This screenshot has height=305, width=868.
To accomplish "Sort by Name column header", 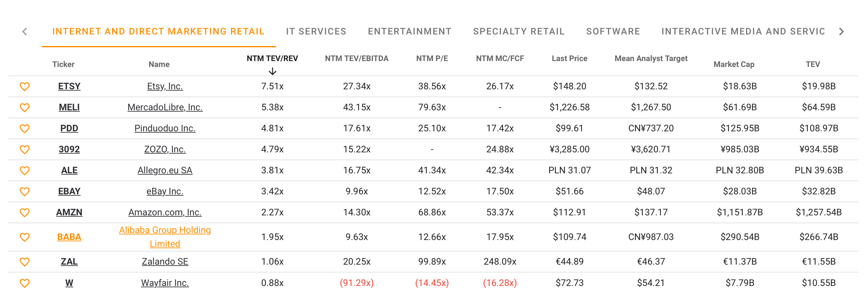I will click(x=159, y=64).
